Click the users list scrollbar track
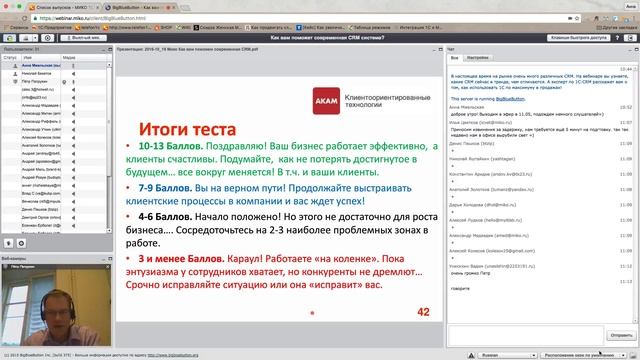The width and height of the screenshot is (640, 360). 109,202
